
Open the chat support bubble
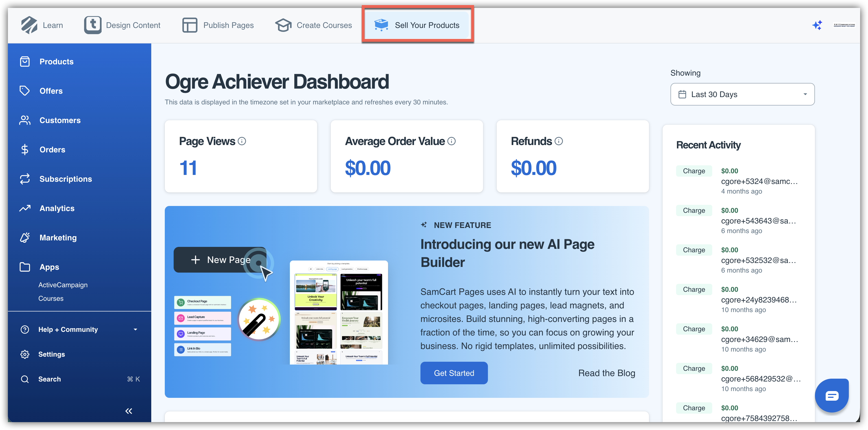(832, 395)
